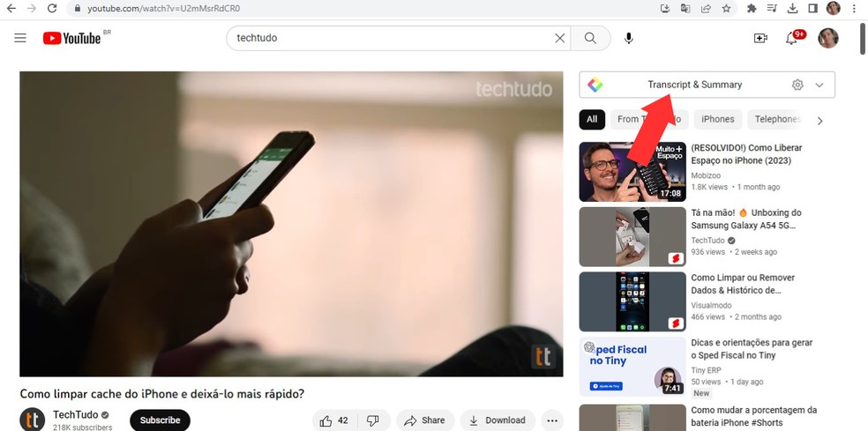
Task: Click the video title Como limpar cache do iPhone
Action: click(x=162, y=394)
